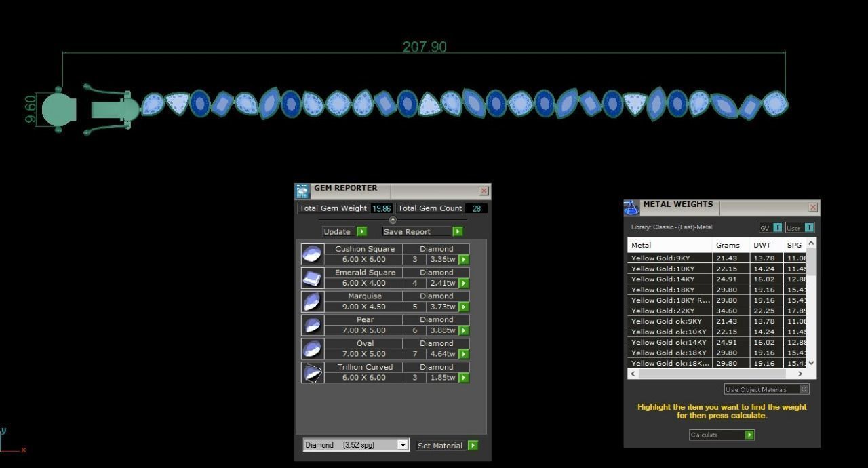Image resolution: width=868 pixels, height=468 pixels.
Task: Select the Yellow Gold ok:18KY row
Action: tap(717, 353)
